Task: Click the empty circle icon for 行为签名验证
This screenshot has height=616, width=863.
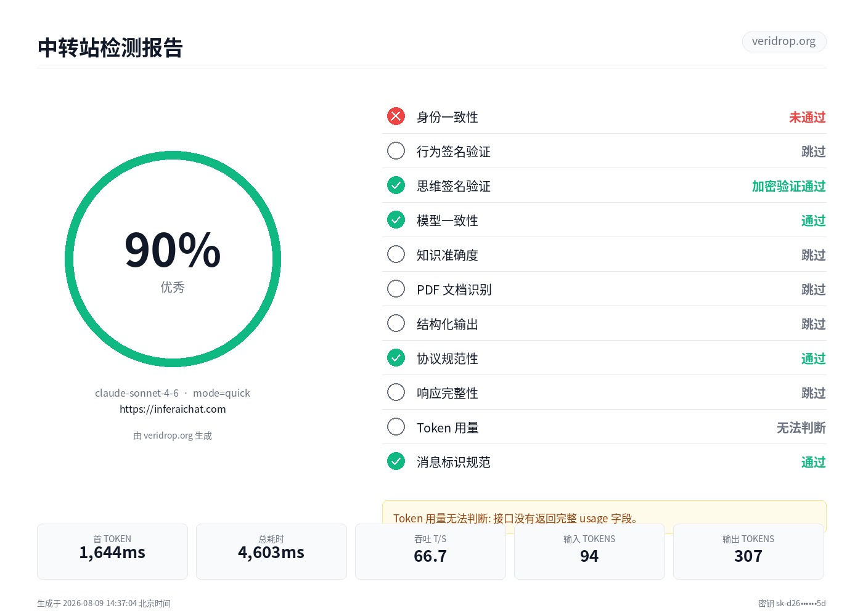Action: click(396, 151)
